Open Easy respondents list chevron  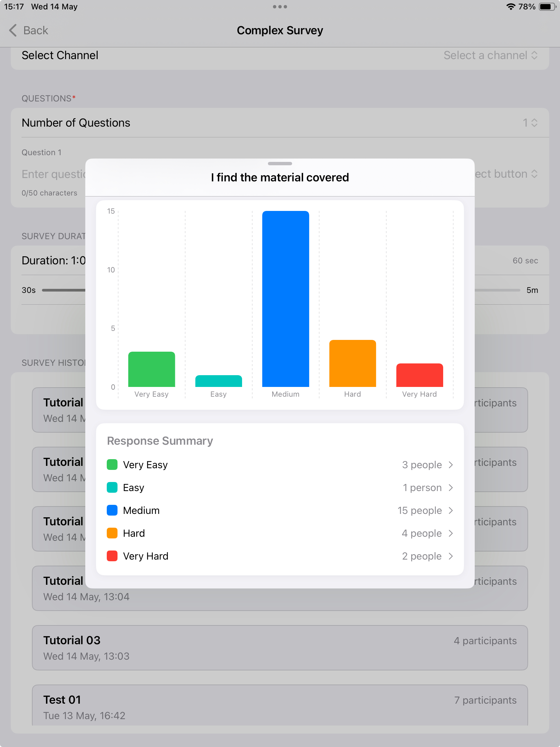click(451, 488)
